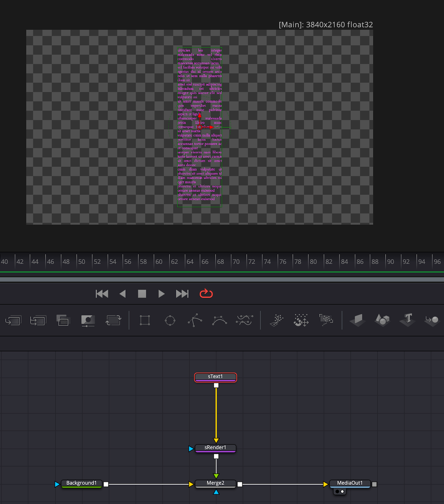Viewport: 444px width, 504px height.
Task: Click the red horizontal arrow handle in viewer
Action: coord(211,127)
